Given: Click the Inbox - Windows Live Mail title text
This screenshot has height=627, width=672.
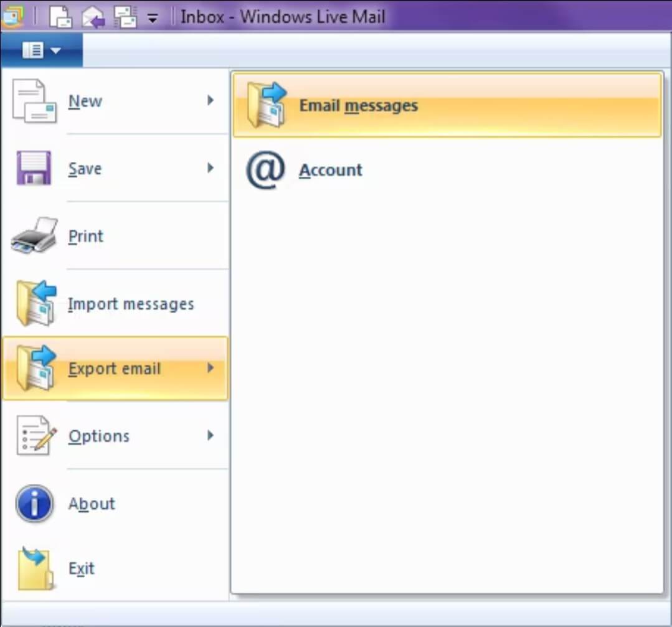Looking at the screenshot, I should tap(283, 17).
